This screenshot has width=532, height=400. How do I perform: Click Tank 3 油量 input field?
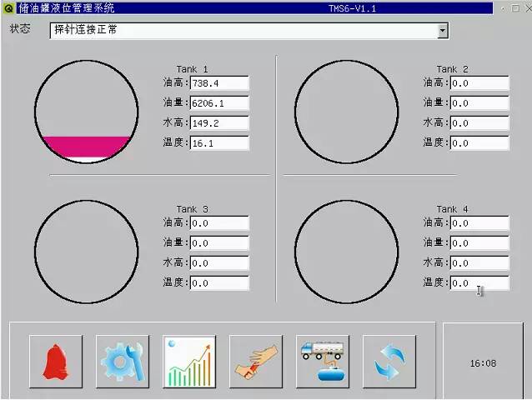pos(219,243)
